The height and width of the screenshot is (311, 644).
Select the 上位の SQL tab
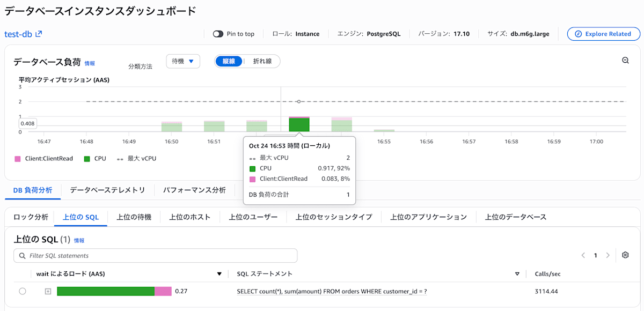[x=80, y=217]
